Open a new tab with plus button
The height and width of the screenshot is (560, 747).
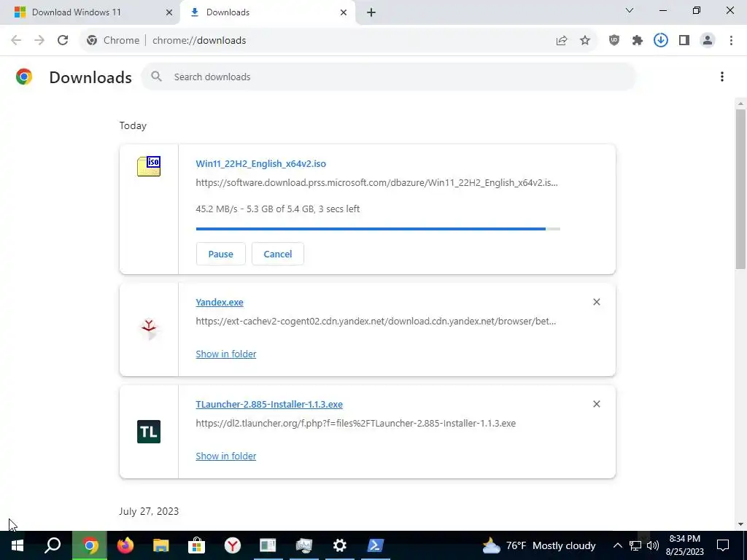[371, 13]
